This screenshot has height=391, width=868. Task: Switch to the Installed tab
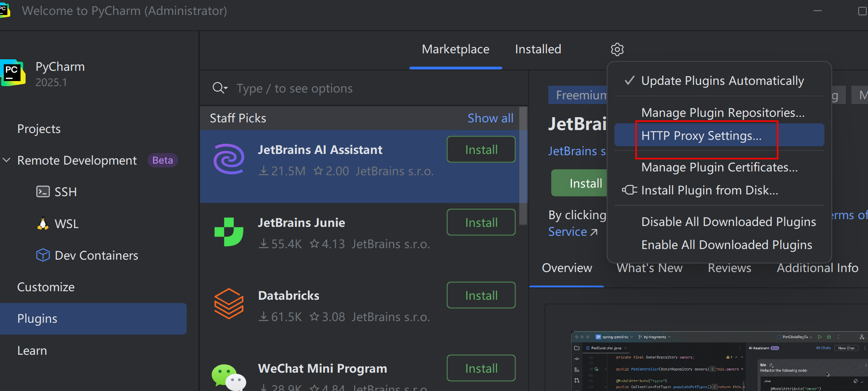(538, 49)
